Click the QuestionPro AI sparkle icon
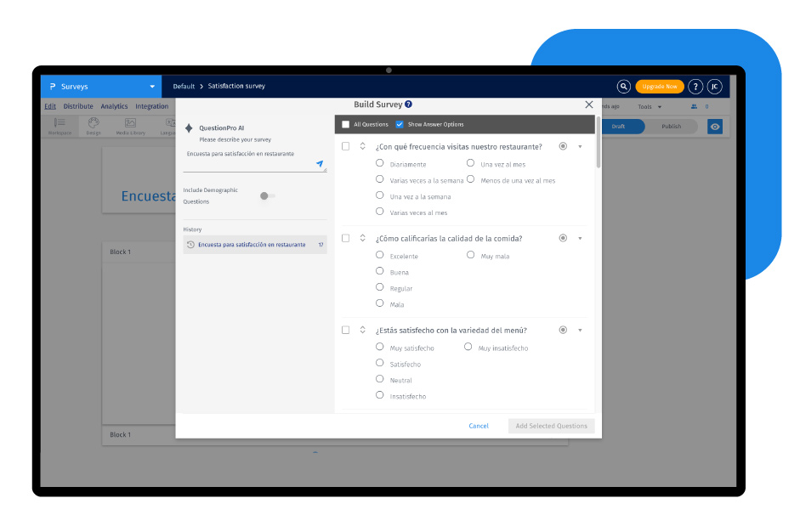800x532 pixels. (x=189, y=128)
